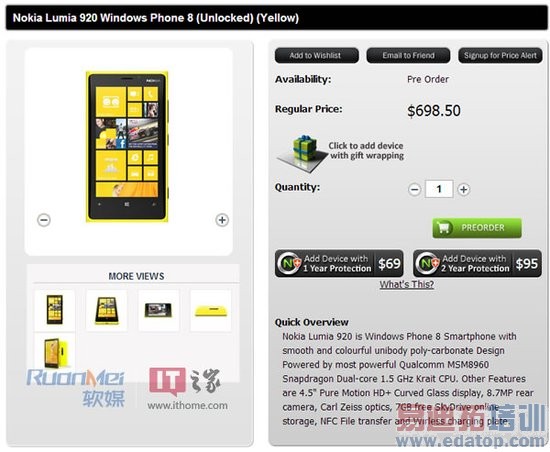Click the Add to Wishlist button
Screen dimensions: 550x452
pos(317,55)
